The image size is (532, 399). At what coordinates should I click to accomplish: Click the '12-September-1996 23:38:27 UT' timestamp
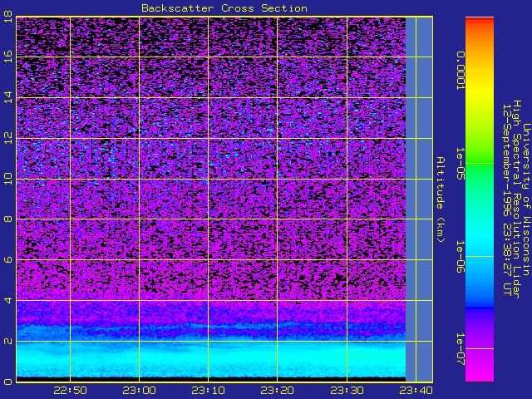click(507, 199)
